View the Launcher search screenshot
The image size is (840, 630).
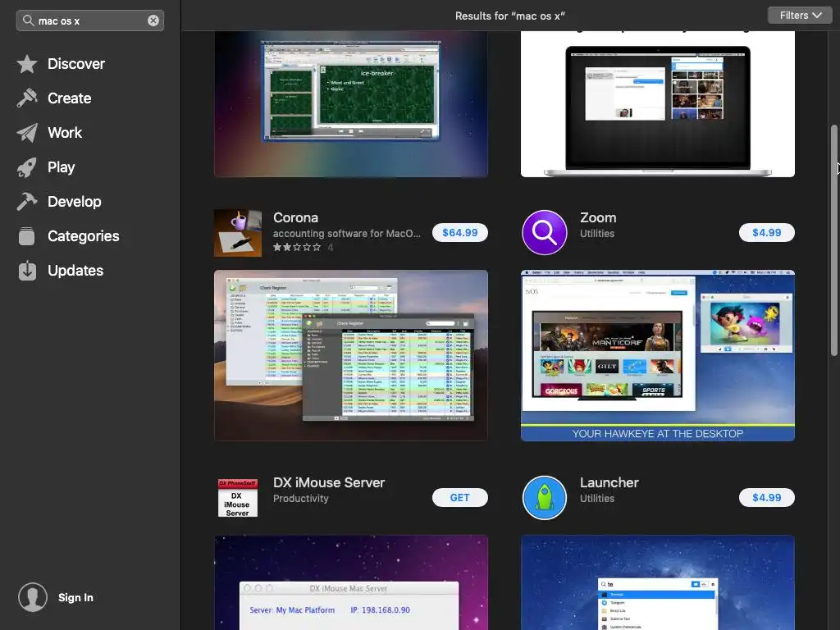(x=658, y=582)
